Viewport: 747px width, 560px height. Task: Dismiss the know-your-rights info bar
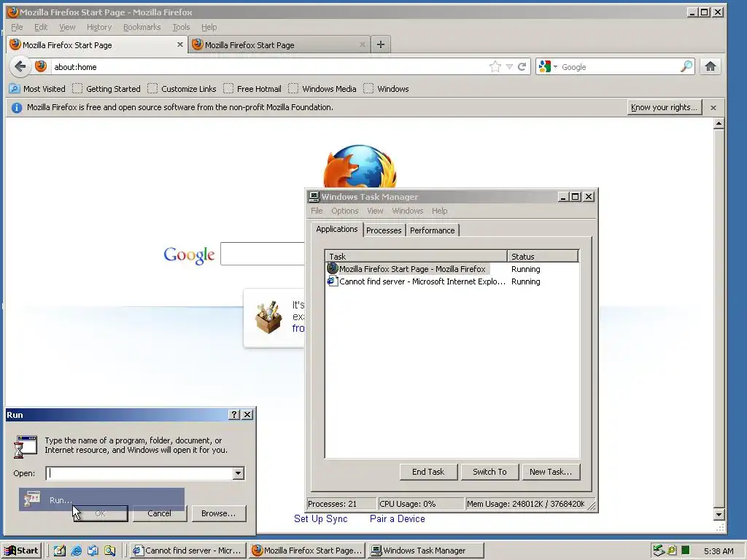click(713, 108)
